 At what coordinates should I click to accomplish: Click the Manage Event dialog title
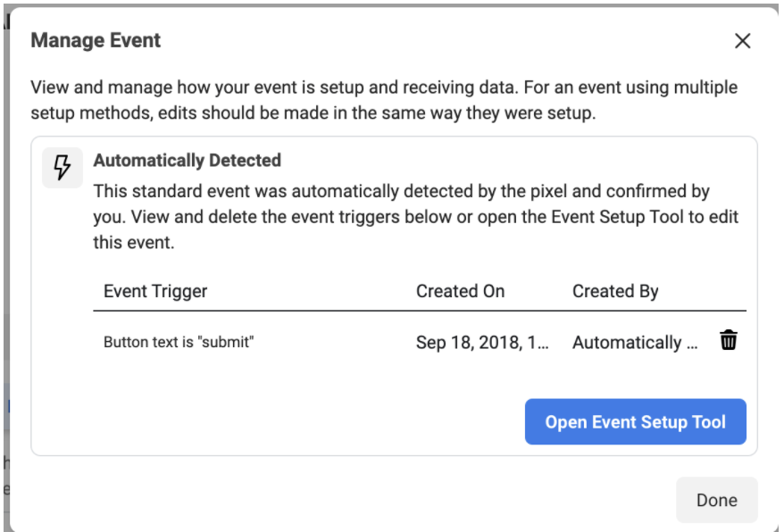tap(96, 40)
